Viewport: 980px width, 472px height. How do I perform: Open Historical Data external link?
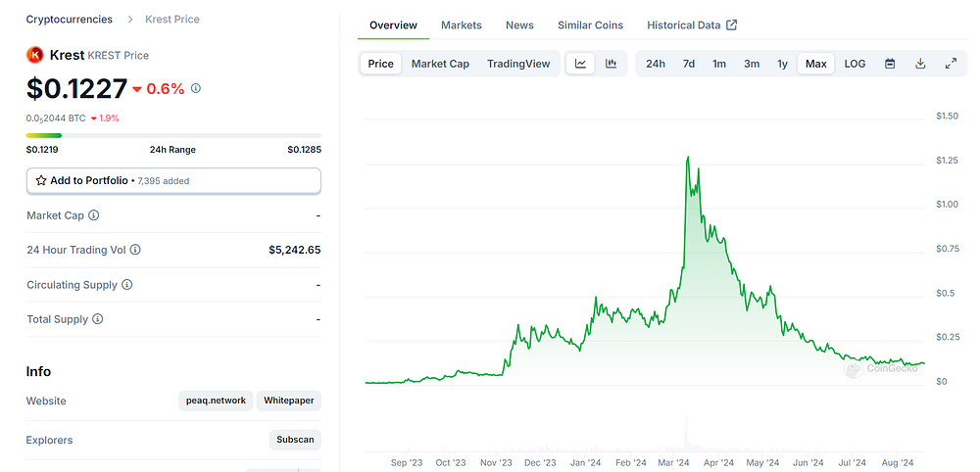click(x=692, y=25)
